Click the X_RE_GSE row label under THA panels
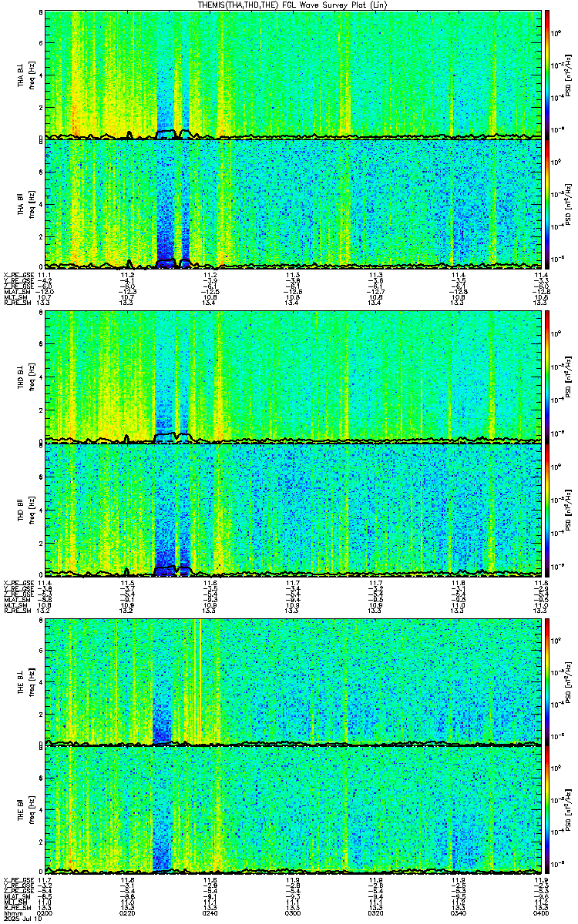Viewport: 578px width, 924px height. coord(18,275)
